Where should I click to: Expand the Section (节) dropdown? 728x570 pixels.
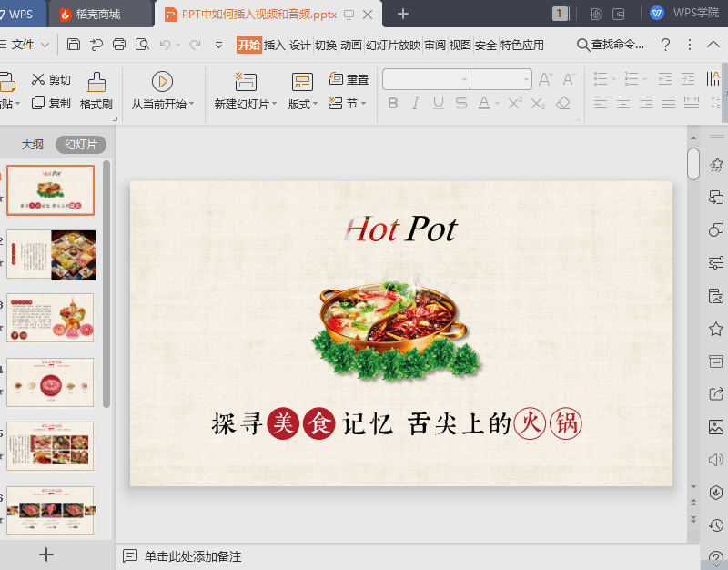pyautogui.click(x=363, y=103)
